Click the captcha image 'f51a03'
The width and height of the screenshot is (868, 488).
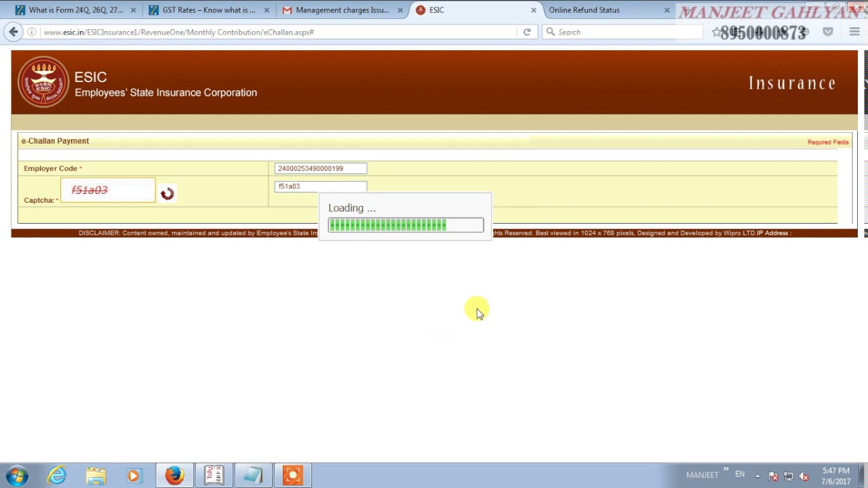[x=108, y=190]
